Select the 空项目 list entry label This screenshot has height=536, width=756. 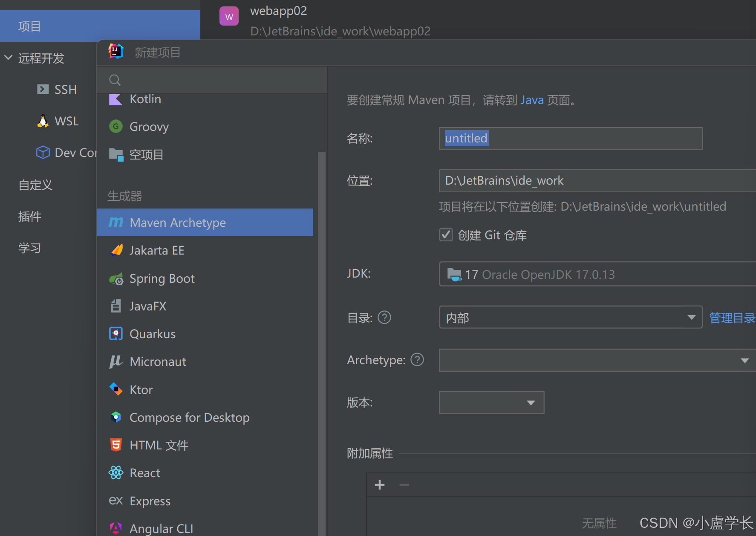click(x=146, y=154)
